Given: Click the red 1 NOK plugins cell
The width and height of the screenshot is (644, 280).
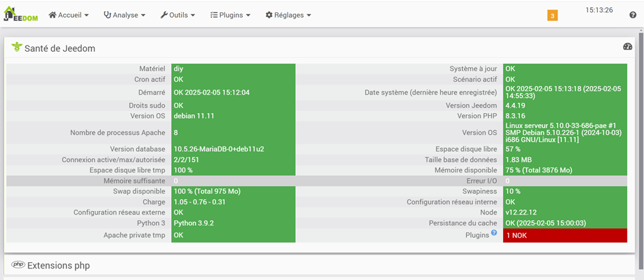Looking at the screenshot, I should pyautogui.click(x=565, y=235).
